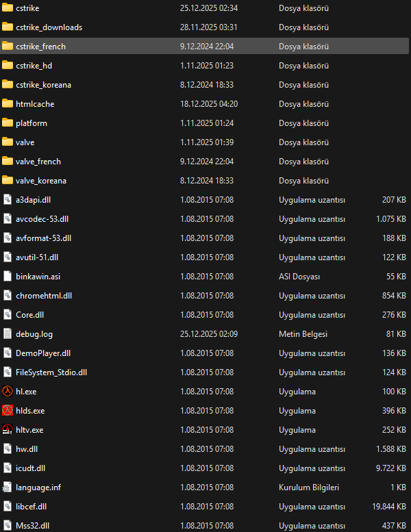
Task: Select the valve_french folder name
Action: click(x=38, y=162)
